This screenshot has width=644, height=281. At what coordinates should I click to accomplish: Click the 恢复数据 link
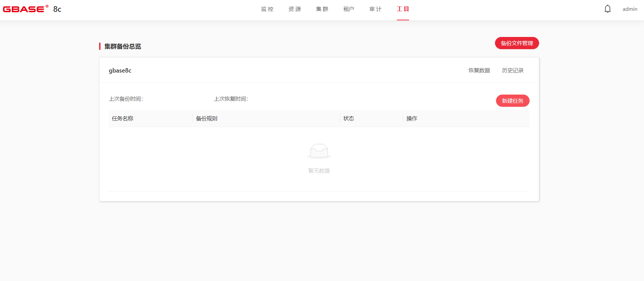479,71
